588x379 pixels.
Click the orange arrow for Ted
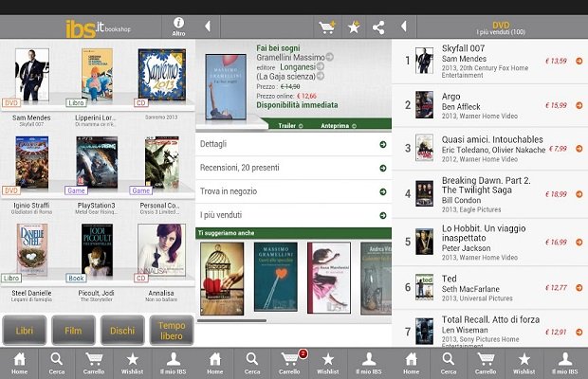click(579, 288)
